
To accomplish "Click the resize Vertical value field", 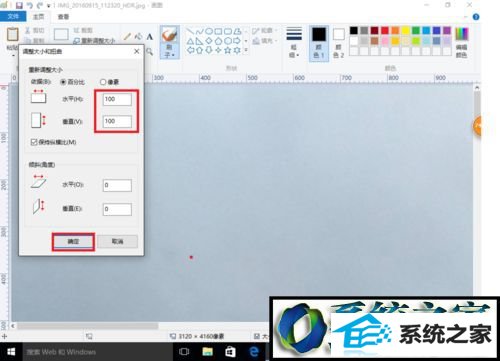I will 117,121.
